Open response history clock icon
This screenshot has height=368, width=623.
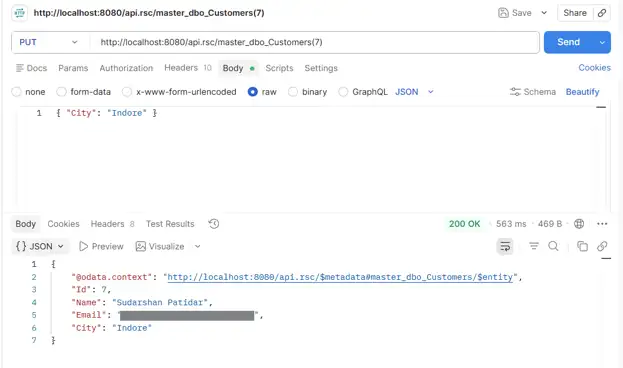214,224
